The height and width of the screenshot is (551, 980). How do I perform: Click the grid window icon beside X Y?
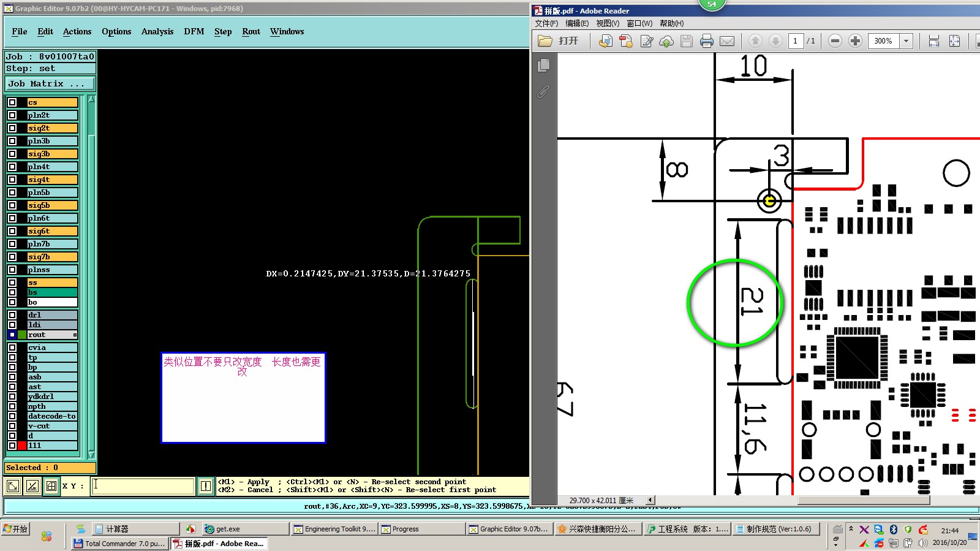coord(51,486)
